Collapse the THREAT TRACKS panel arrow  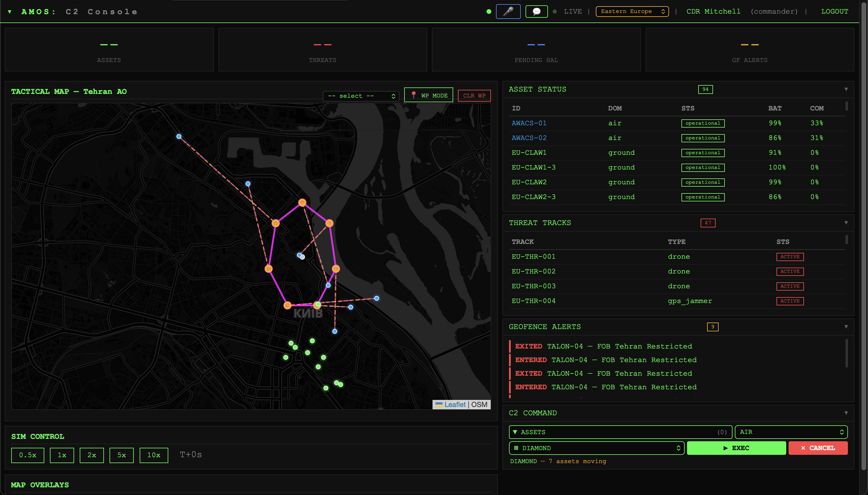coord(846,223)
